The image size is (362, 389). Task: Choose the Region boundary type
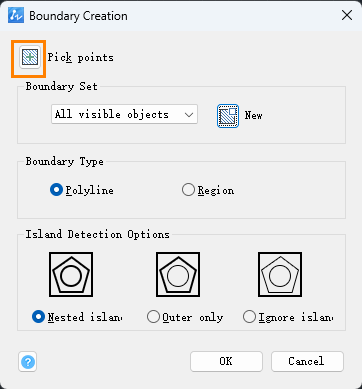208,190
